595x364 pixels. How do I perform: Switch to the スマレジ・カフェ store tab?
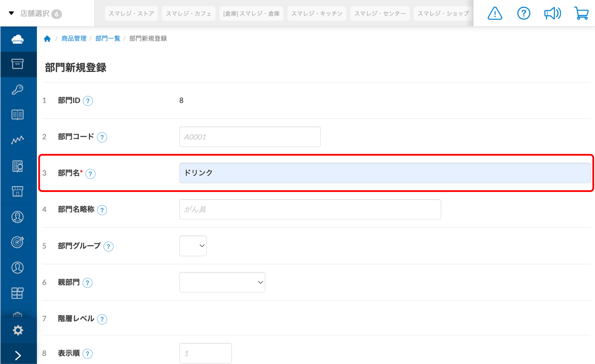tap(188, 13)
